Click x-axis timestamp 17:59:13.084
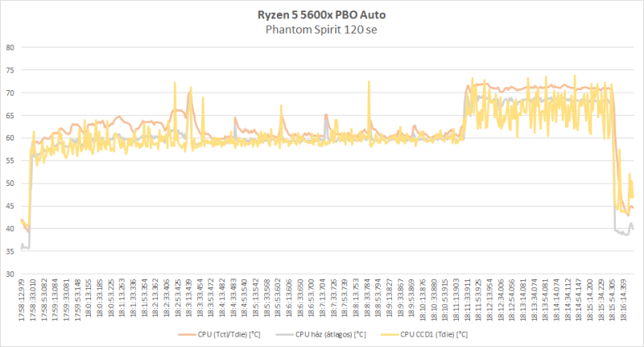The width and height of the screenshot is (644, 347). (55, 300)
